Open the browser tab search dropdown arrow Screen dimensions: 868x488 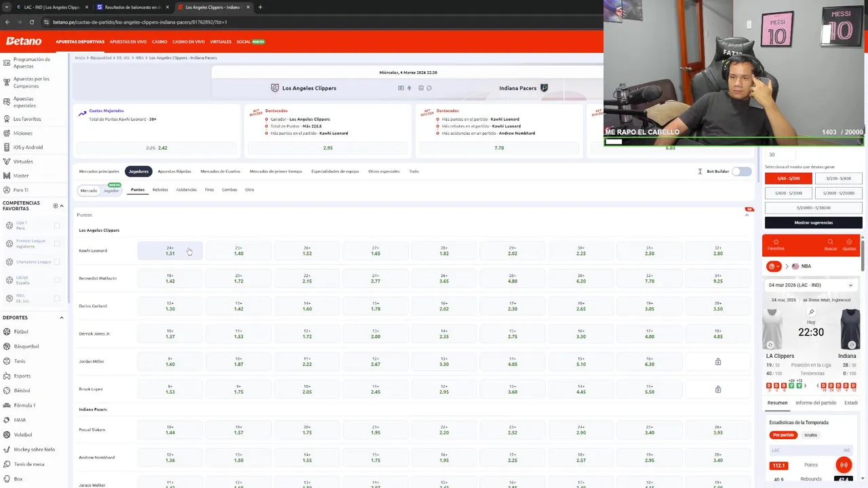(7, 7)
